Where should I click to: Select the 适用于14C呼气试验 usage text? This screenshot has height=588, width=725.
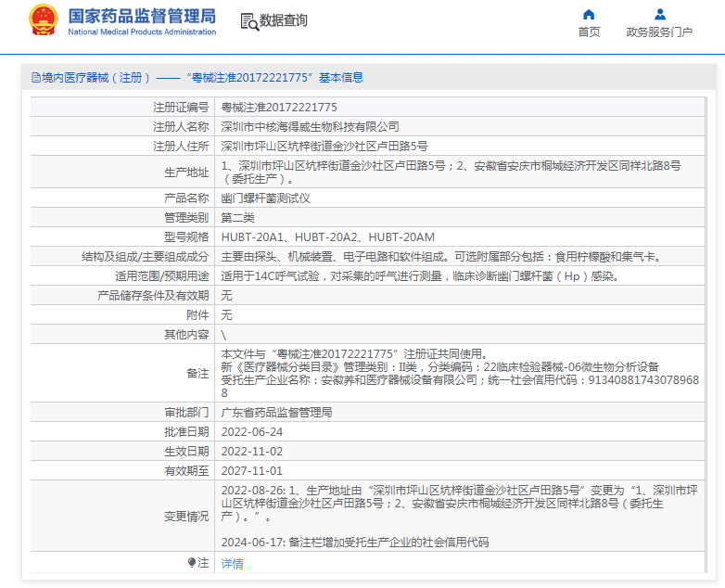(420, 276)
